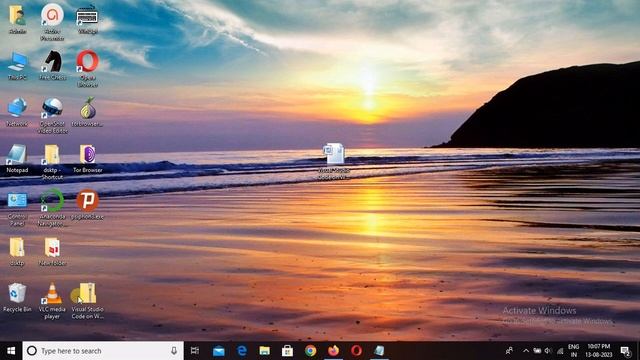The width and height of the screenshot is (640, 360).
Task: Open the 10:07 PM clock calendar
Action: [598, 351]
